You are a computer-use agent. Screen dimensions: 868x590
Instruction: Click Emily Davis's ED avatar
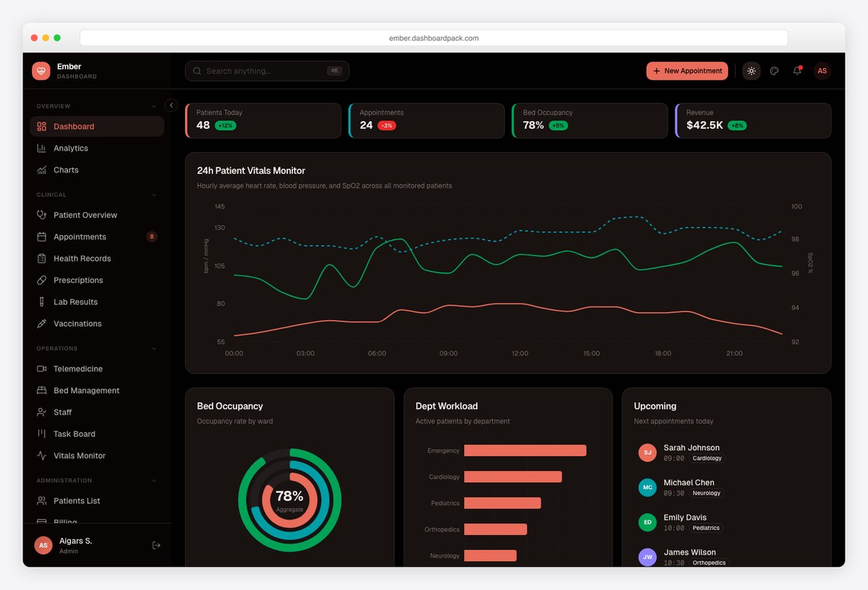647,522
